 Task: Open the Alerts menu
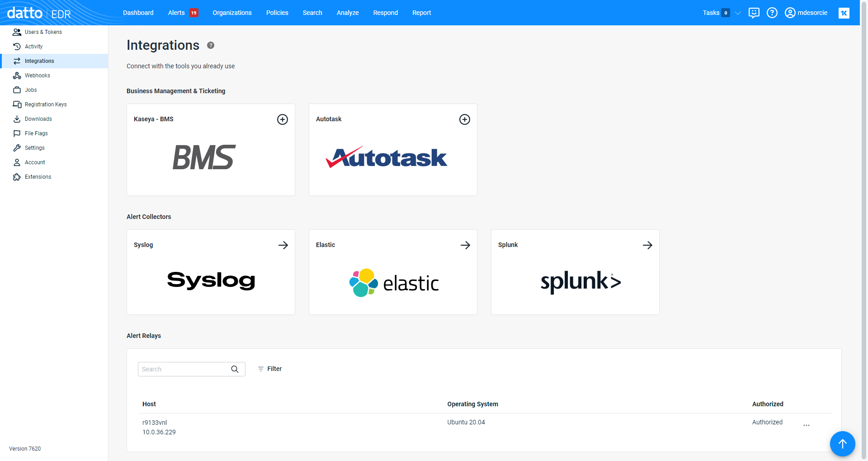[x=176, y=13]
